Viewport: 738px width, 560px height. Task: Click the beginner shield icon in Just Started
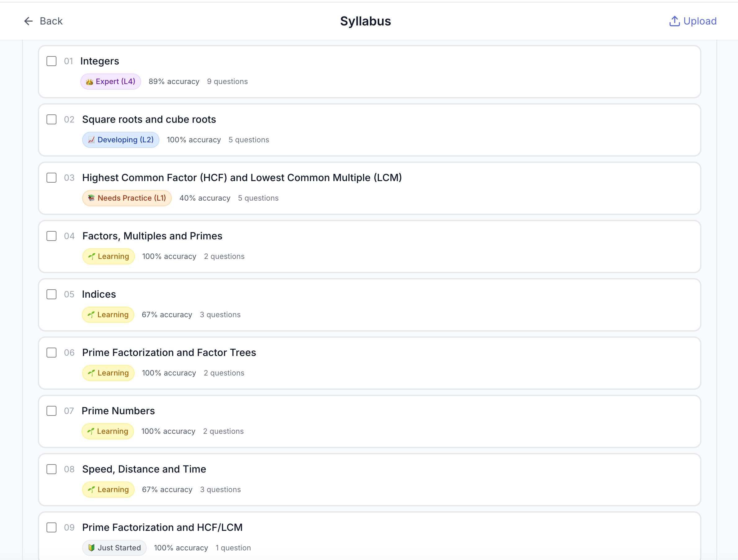click(91, 548)
